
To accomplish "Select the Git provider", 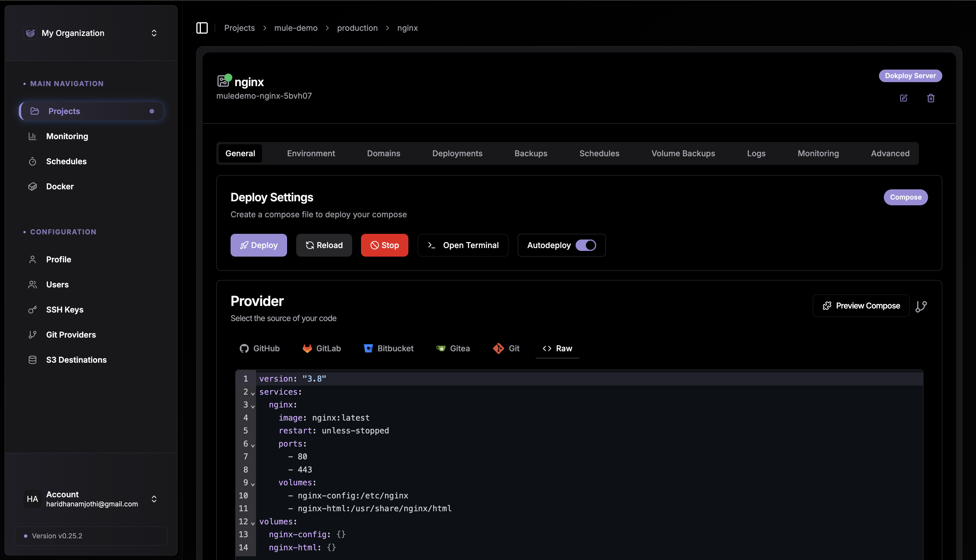I will tap(506, 348).
